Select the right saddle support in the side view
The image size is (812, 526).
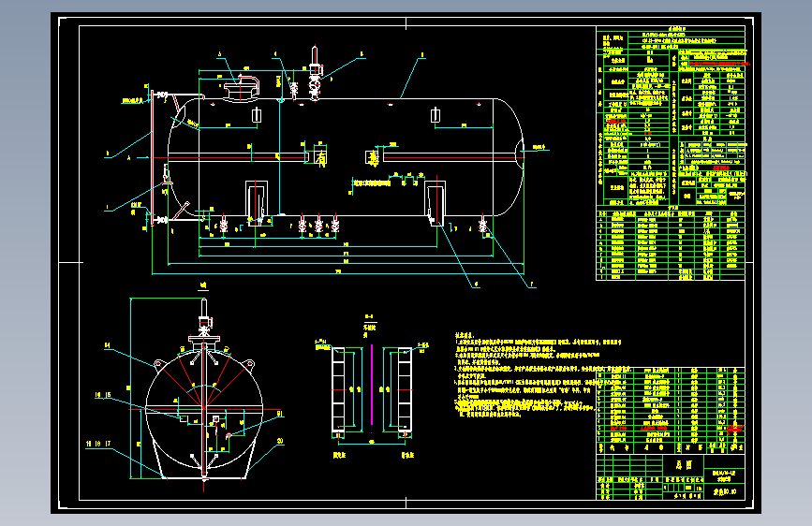[x=435, y=202]
